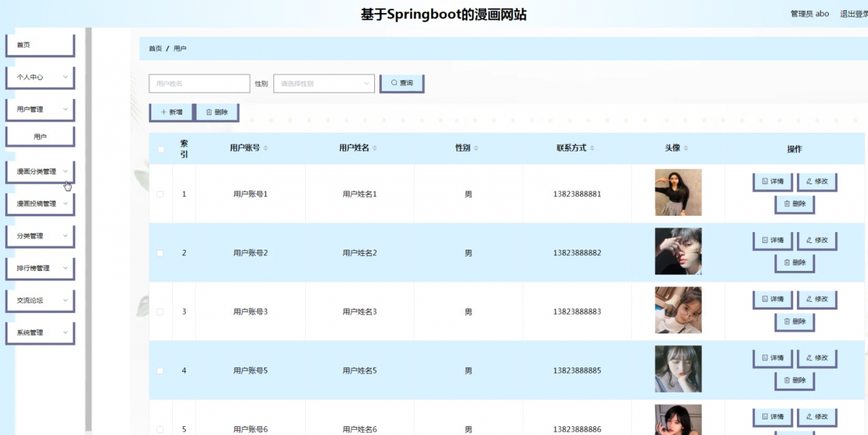Image resolution: width=868 pixels, height=435 pixels.
Task: Expand the 个人中心 sidebar menu
Action: click(40, 77)
